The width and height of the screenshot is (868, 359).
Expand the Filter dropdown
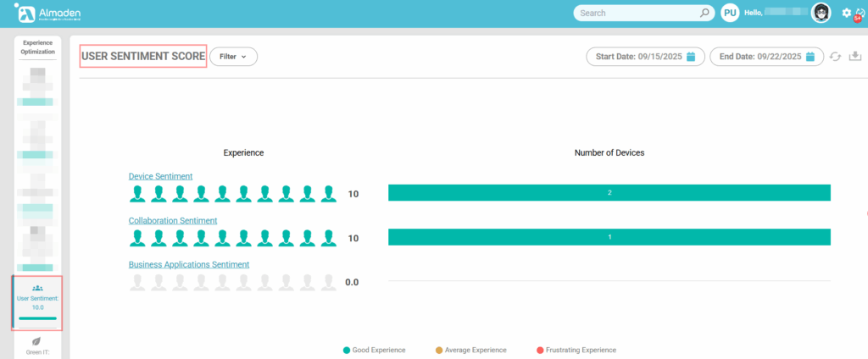(x=233, y=57)
